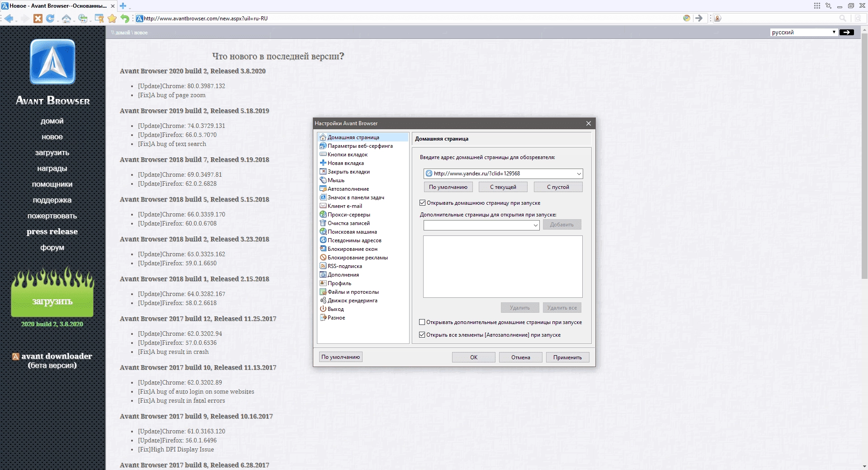Image resolution: width=868 pixels, height=470 pixels.
Task: Open the русский language dropdown
Action: (804, 32)
